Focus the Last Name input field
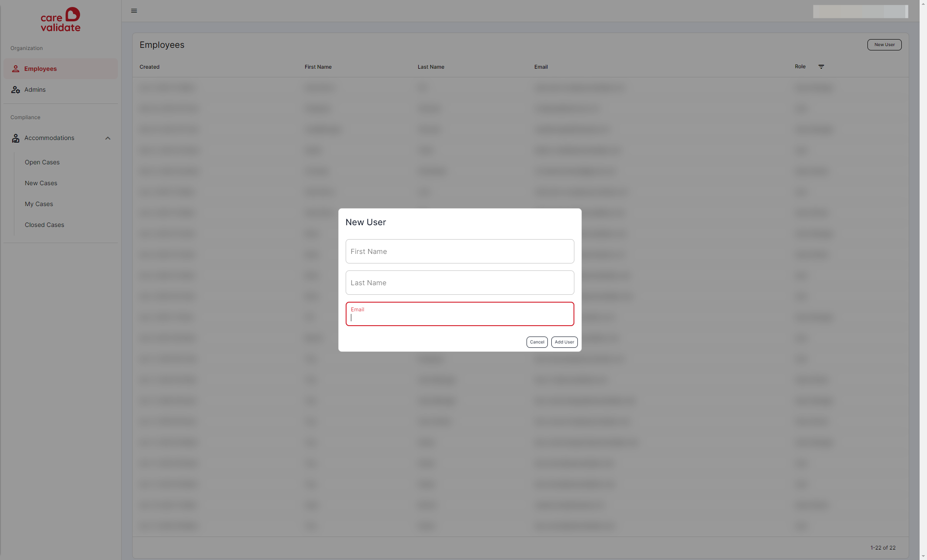Image resolution: width=927 pixels, height=560 pixels. coord(460,283)
